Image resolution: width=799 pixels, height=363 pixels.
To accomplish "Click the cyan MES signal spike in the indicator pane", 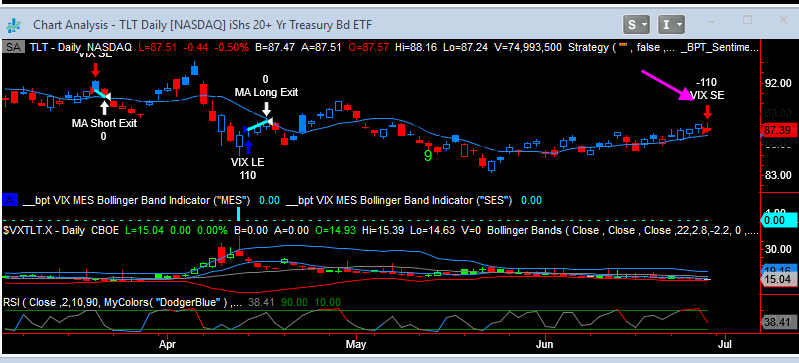I will point(237,214).
